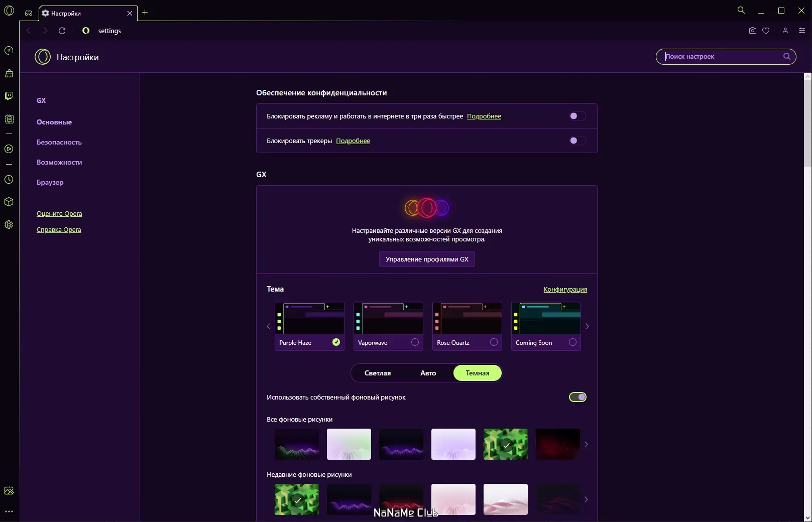812x522 pixels.
Task: Open the Браузер settings section
Action: point(50,182)
